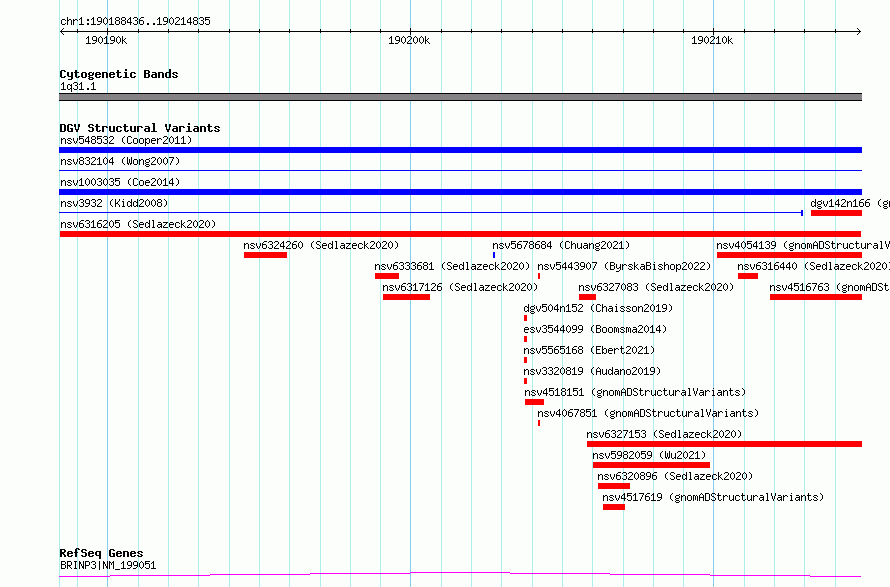
Task: Click the nsv6324260 red variant bar
Action: [265, 255]
